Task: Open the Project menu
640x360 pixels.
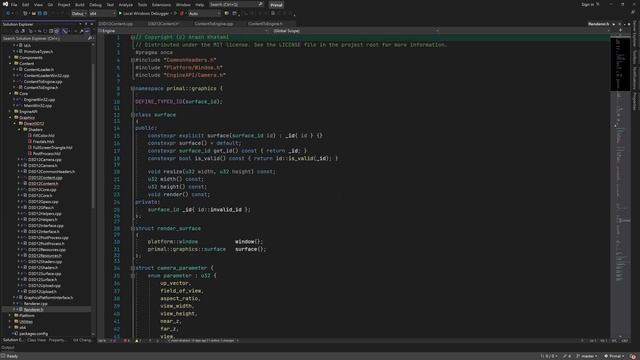Action: click(64, 5)
